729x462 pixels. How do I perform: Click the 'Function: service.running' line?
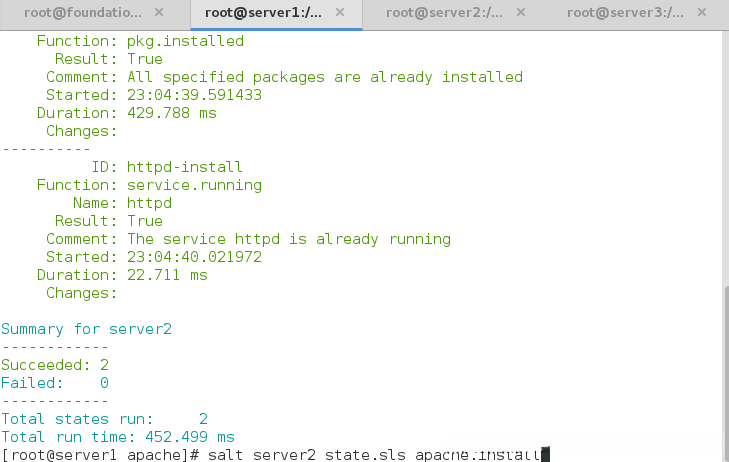pyautogui.click(x=149, y=185)
